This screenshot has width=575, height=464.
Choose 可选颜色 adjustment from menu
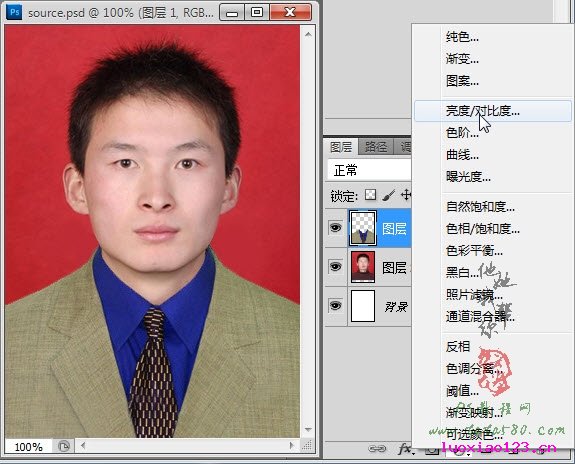click(474, 435)
